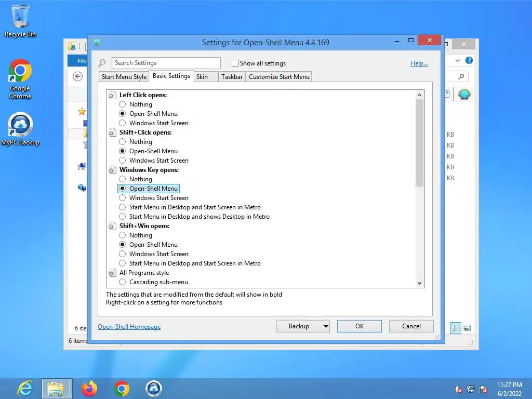Click the scroll down arrow in settings list
This screenshot has height=399, width=532.
point(419,283)
